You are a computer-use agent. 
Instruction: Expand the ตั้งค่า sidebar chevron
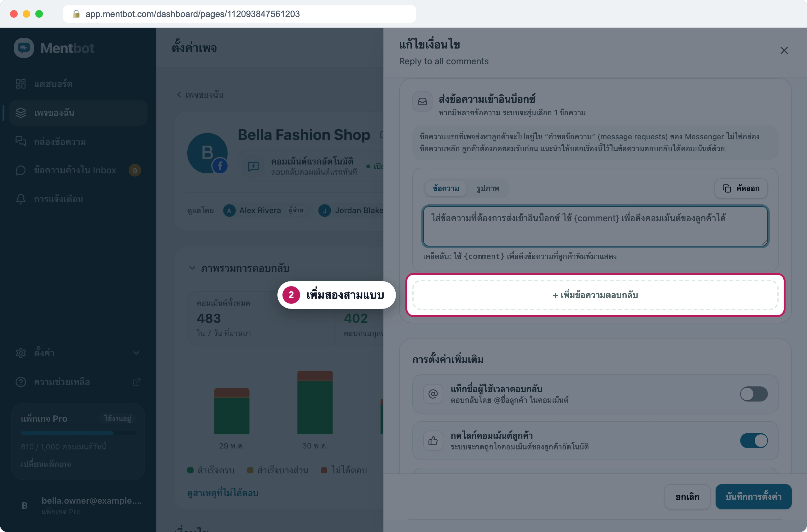(136, 353)
